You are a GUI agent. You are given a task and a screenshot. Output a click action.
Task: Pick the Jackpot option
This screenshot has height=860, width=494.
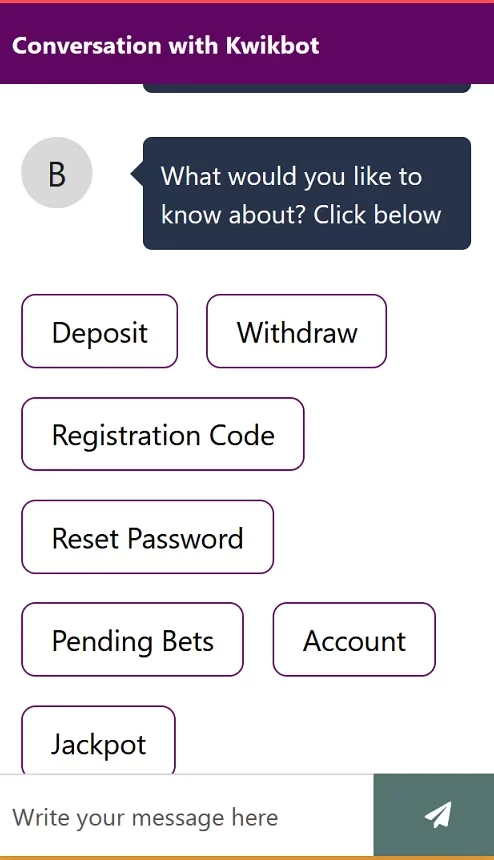(x=98, y=740)
